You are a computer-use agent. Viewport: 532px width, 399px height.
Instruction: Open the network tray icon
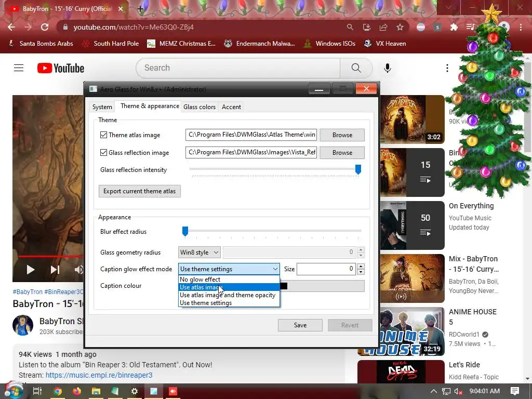[x=446, y=391]
